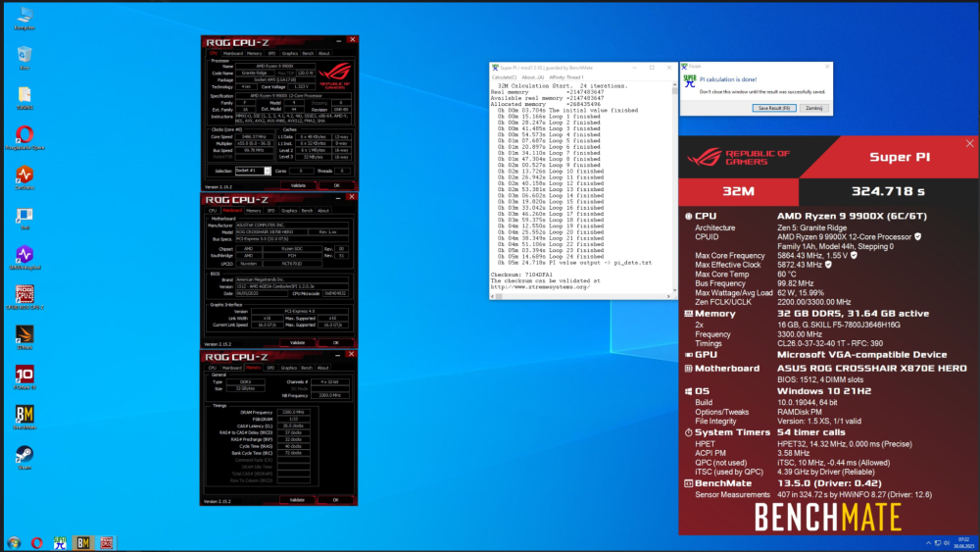The width and height of the screenshot is (980, 552).
Task: Click 32M label in BenchMate panel
Action: (738, 191)
